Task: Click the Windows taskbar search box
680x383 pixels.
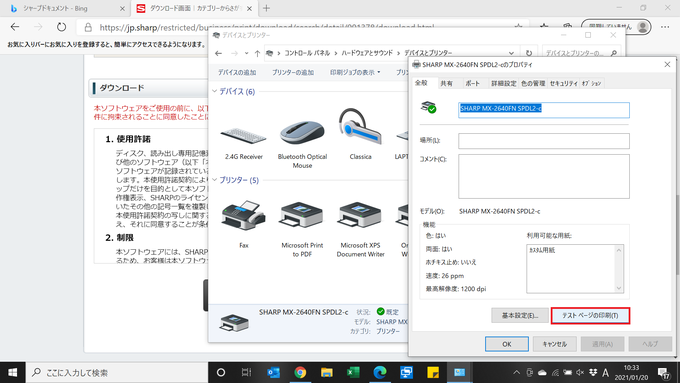Action: click(x=117, y=372)
